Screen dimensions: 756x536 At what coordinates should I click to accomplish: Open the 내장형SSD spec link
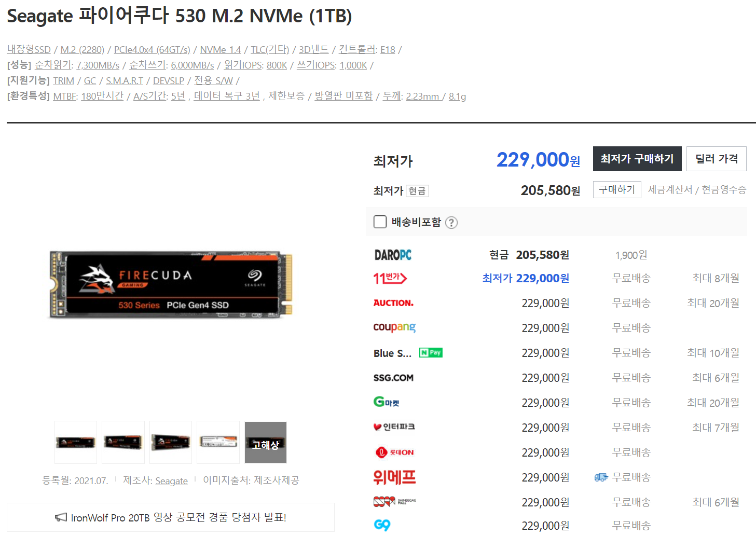click(29, 49)
